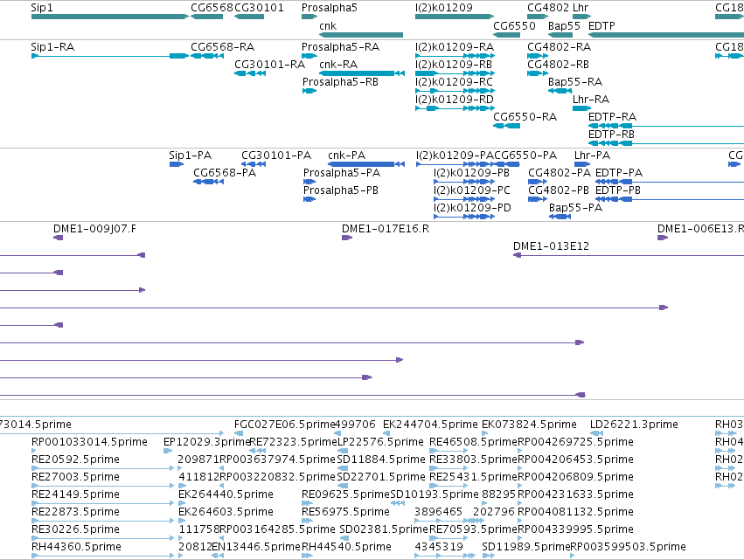Select the Bap55-RA transcript label
Screen dimensions: 744x560
tap(575, 82)
